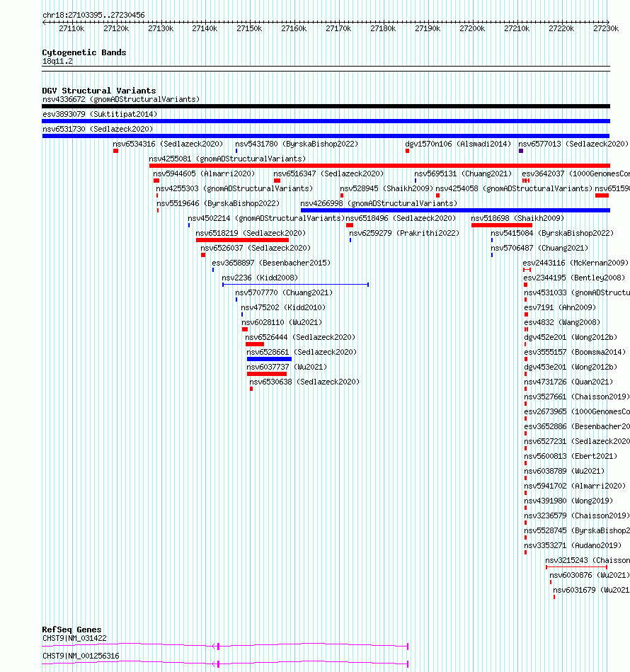630x672 pixels.
Task: Open variant esv3893079 (Suktitipat2014)
Action: pyautogui.click(x=100, y=114)
